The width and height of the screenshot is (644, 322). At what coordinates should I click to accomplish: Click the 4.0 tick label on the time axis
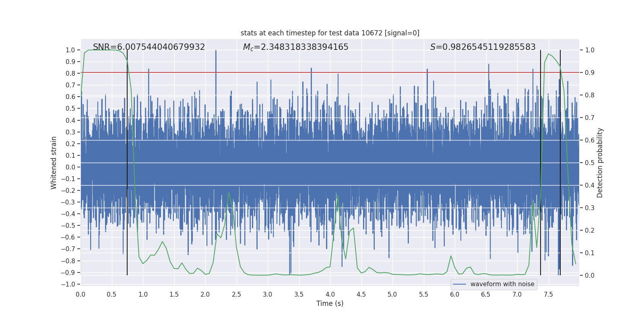pyautogui.click(x=330, y=294)
